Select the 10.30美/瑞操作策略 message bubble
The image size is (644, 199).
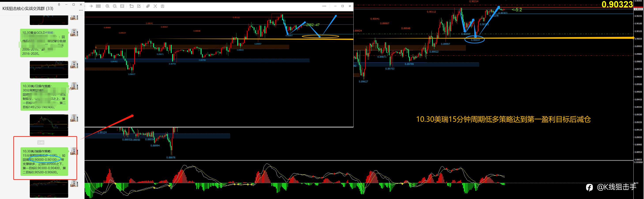(x=44, y=161)
